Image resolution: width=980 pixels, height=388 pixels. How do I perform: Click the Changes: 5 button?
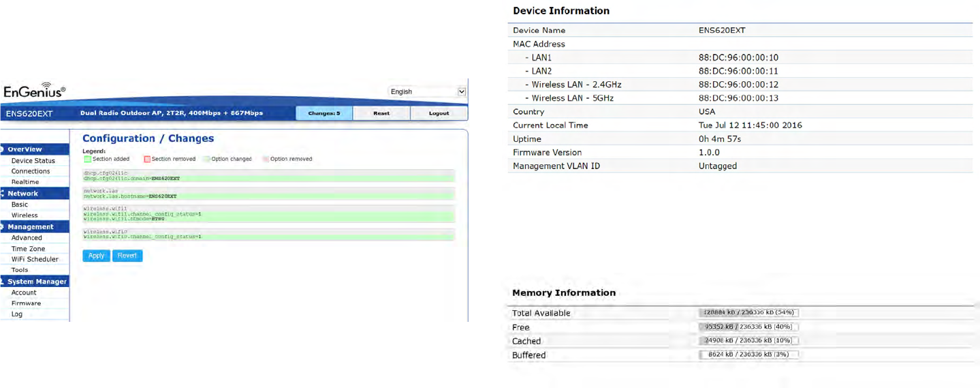coord(324,113)
